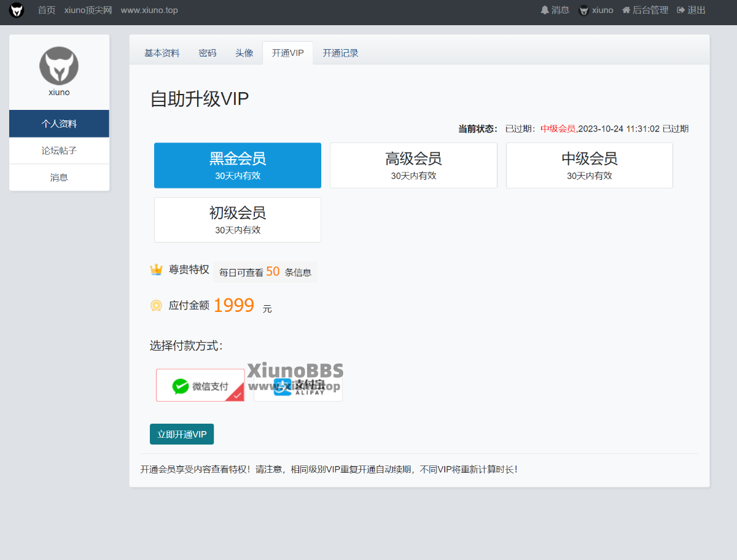Click the Xiuno logo in the navbar
The image size is (737, 560).
[17, 10]
